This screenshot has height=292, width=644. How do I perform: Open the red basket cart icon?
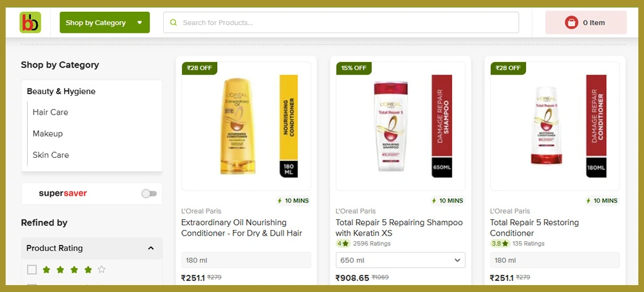(x=571, y=23)
